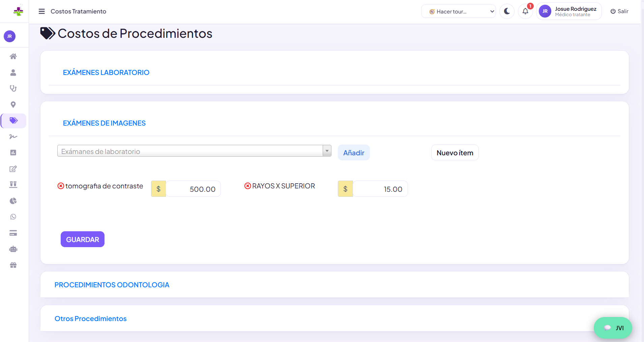Save costs with the GUARDAR button

pyautogui.click(x=83, y=239)
